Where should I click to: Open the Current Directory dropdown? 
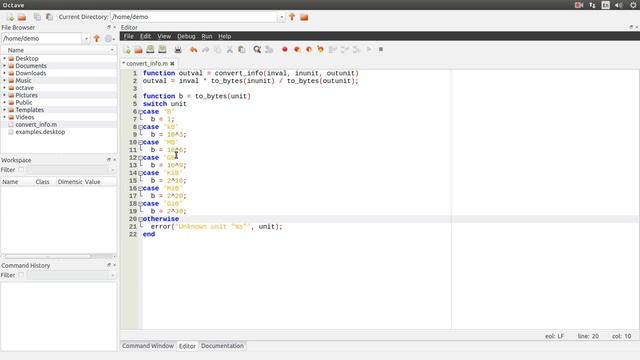pyautogui.click(x=281, y=17)
